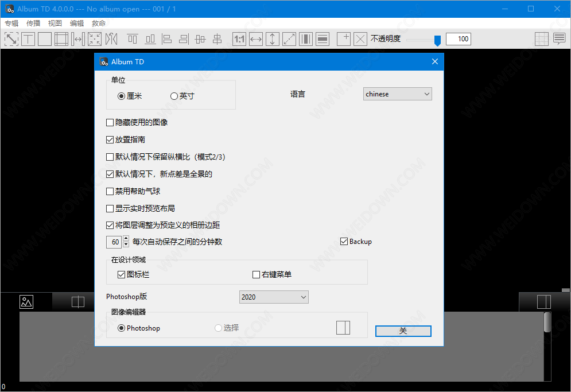The width and height of the screenshot is (571, 392).
Task: Click the horizontal spacing between bars icon
Action: click(78, 39)
